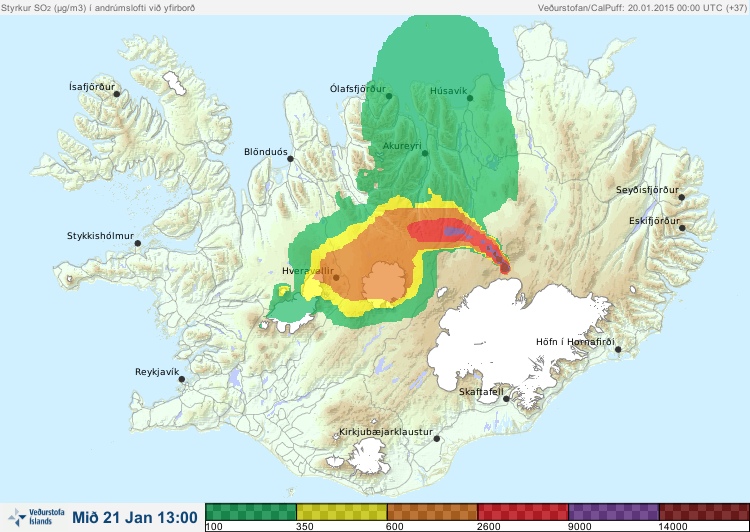Viewport: 750px width, 532px height.
Task: Click the Blönduós label
Action: pos(266,152)
